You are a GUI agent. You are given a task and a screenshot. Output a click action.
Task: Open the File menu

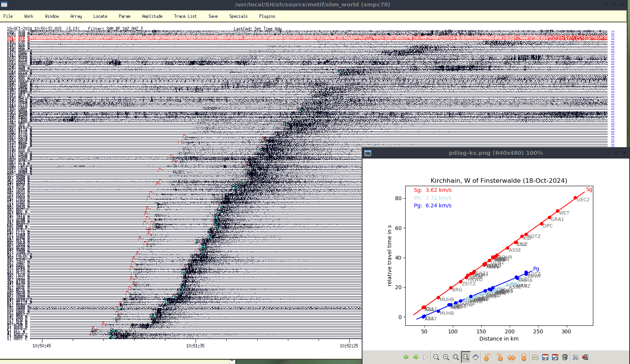8,16
